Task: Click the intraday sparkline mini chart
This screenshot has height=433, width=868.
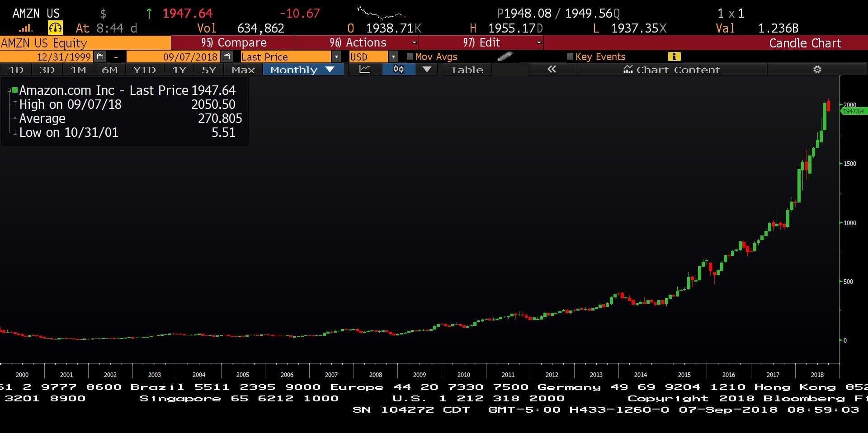Action: click(x=381, y=13)
